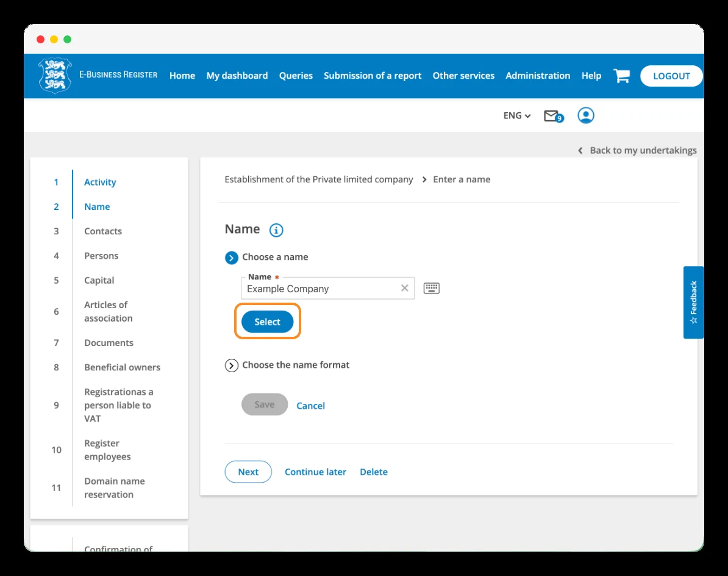The height and width of the screenshot is (576, 728).
Task: Click the Name info icon
Action: 276,230
